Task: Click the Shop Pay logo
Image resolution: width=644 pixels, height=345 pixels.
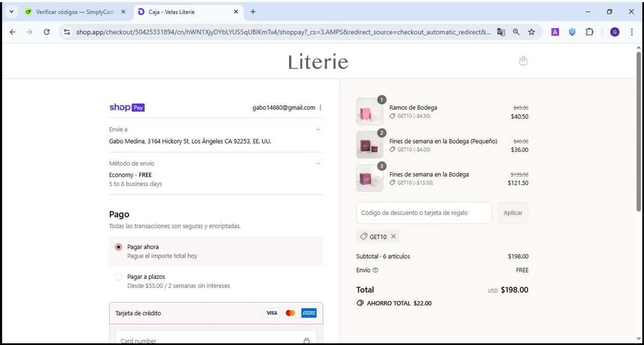Action: point(127,107)
